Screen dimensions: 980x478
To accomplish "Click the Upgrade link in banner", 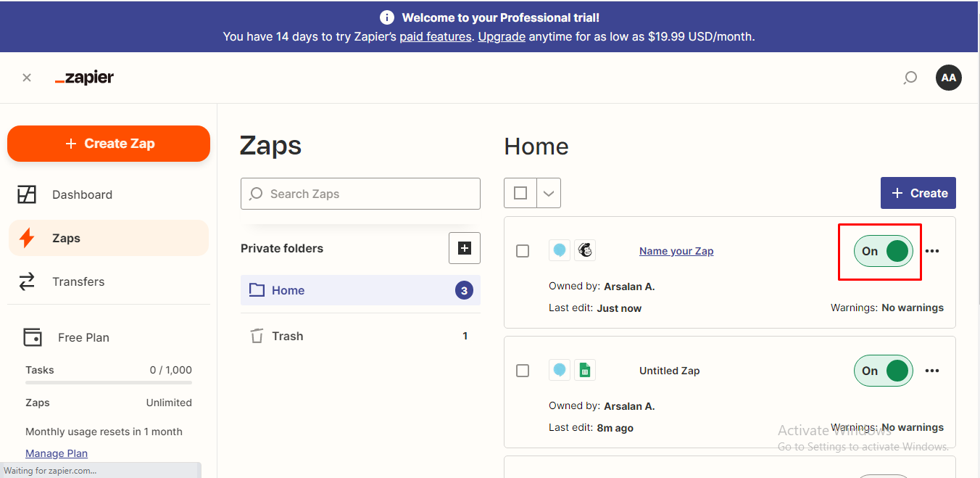I will point(502,36).
